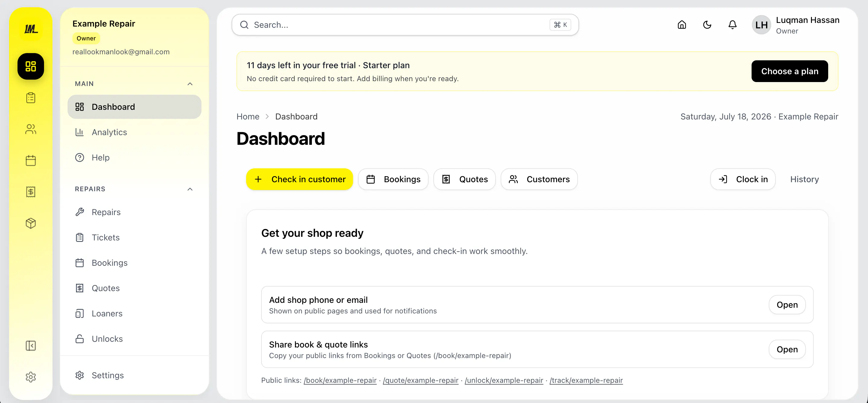Click the LH user avatar
868x403 pixels.
[x=761, y=25]
